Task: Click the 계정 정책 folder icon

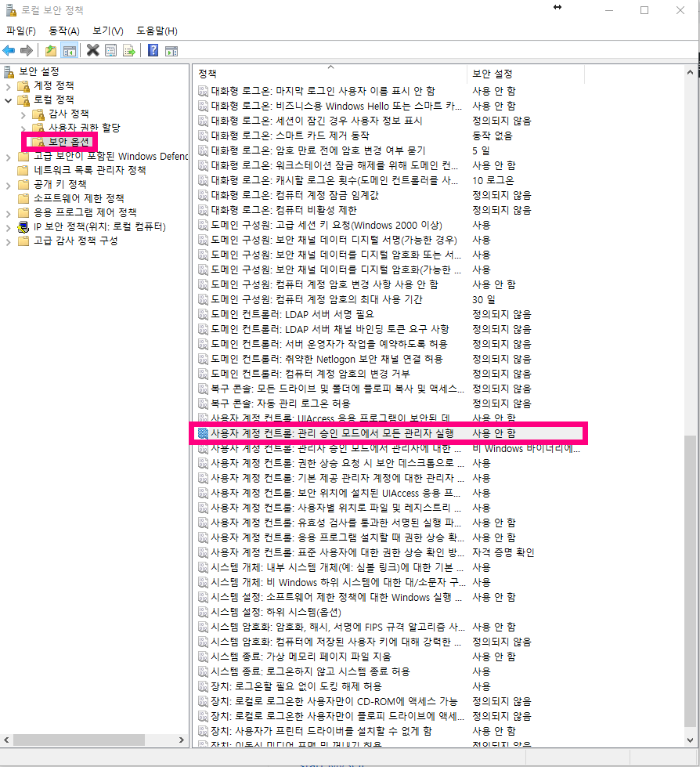Action: (23, 86)
